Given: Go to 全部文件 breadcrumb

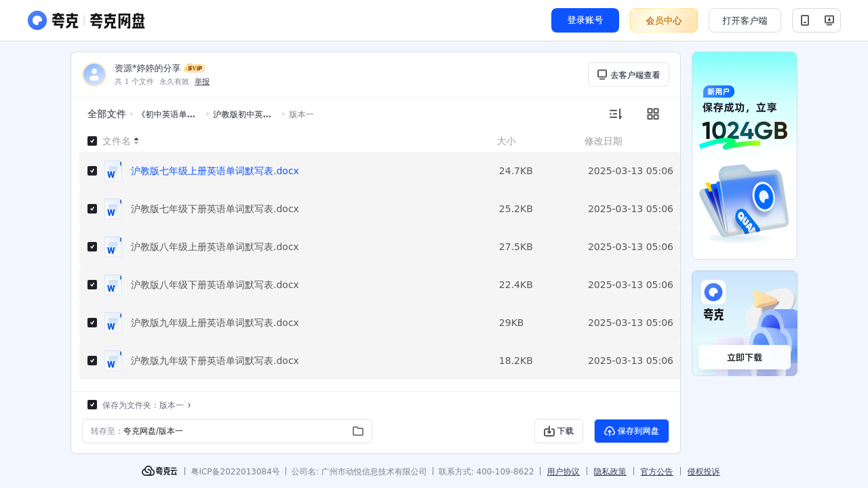Looking at the screenshot, I should pos(106,114).
